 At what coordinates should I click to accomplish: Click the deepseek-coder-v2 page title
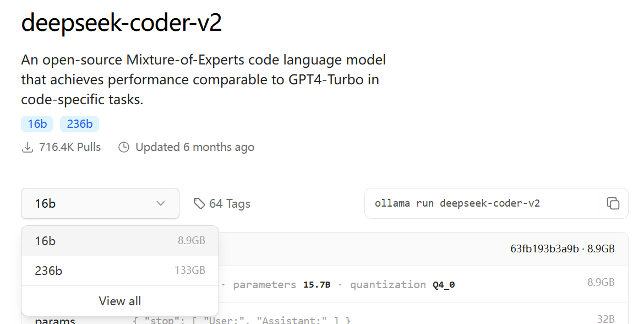pos(122,22)
